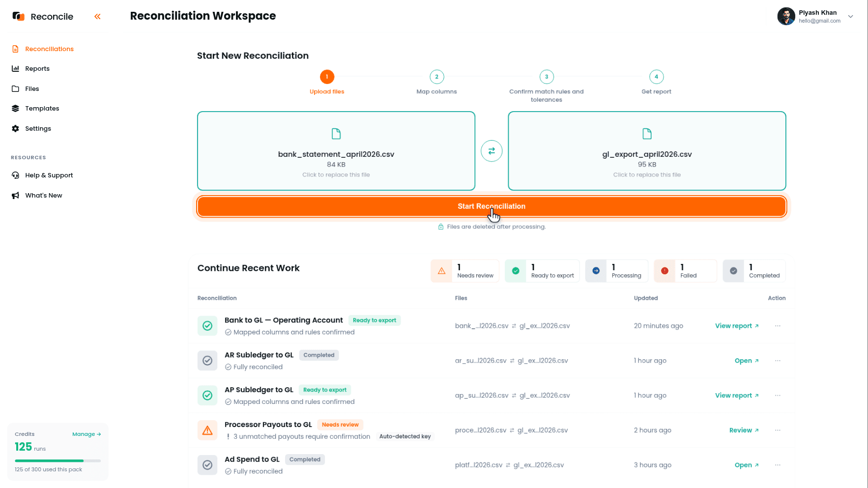The image size is (868, 488).
Task: Click the Reports chart icon
Action: [x=15, y=68]
